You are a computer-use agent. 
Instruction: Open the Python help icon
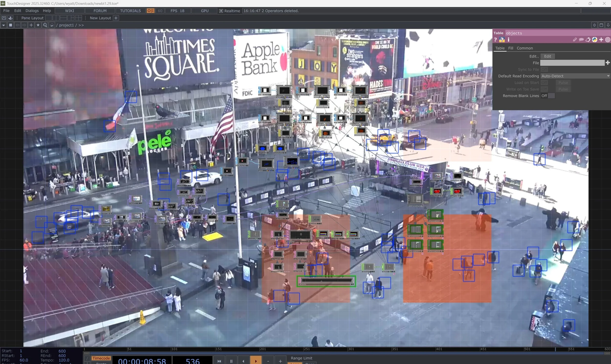tap(502, 40)
